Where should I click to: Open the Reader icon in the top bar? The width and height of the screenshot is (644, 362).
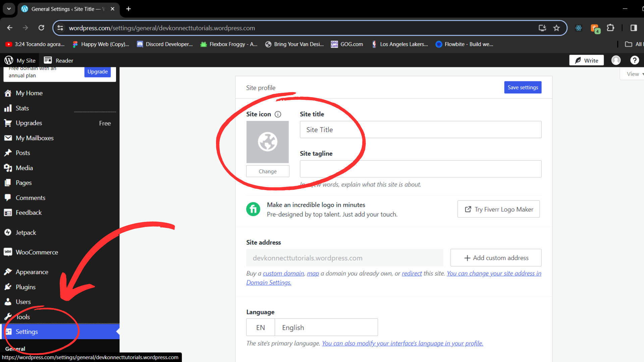tap(48, 60)
